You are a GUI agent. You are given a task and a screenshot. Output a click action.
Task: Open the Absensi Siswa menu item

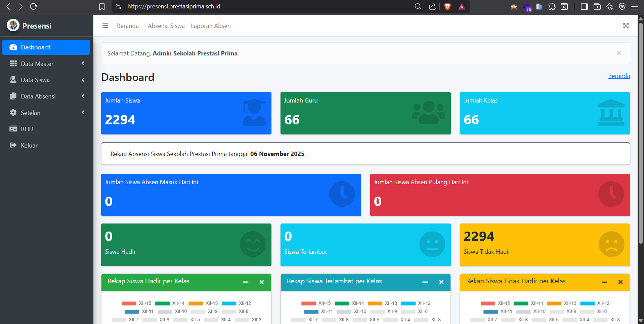click(166, 26)
